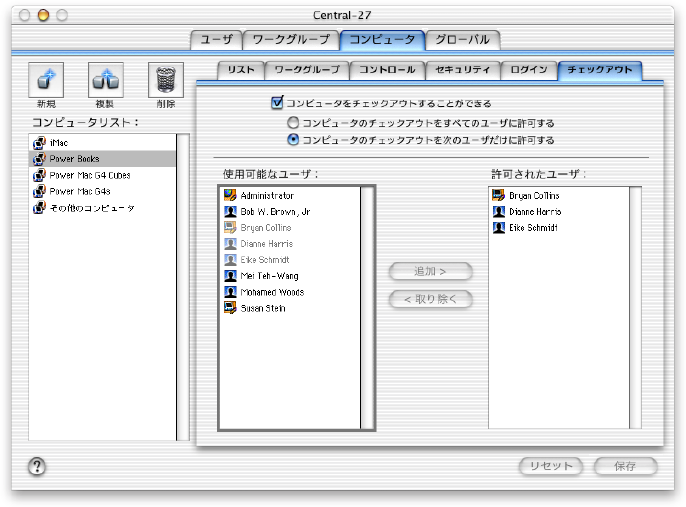Screen dimensions: 686x507
Task: Click dimmed Dianne Harris icon in available users
Action: coord(230,244)
